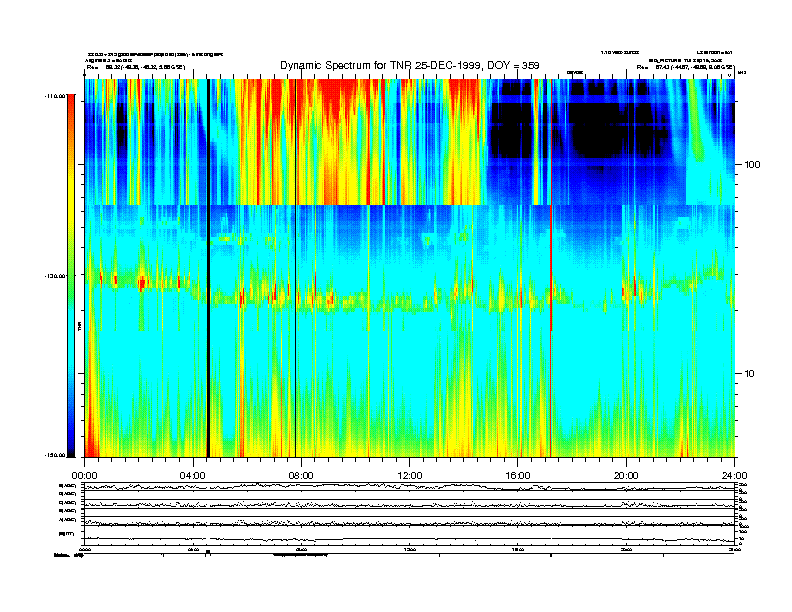Click the thin black data gap before 08:00
Image resolution: width=792 pixels, height=612 pixels.
click(295, 268)
